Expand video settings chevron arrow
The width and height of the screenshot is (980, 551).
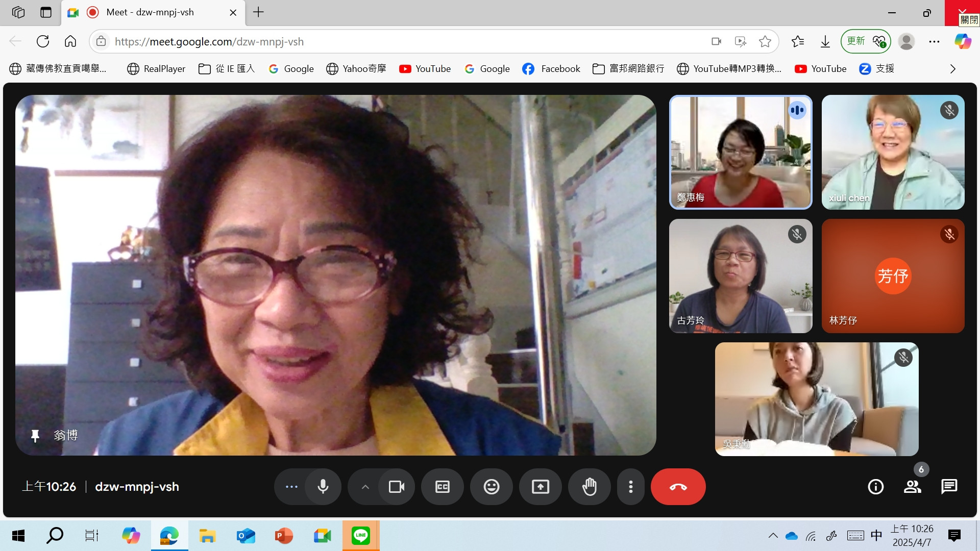click(x=365, y=487)
